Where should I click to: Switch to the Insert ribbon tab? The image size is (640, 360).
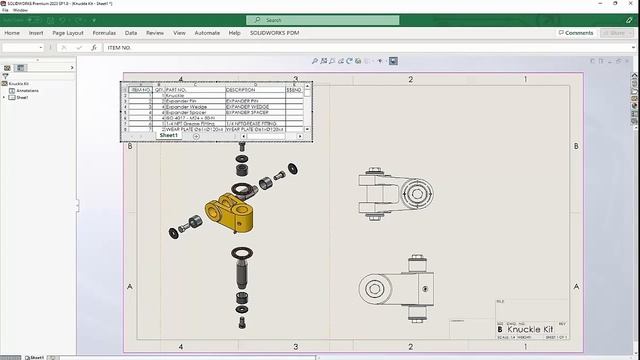(x=36, y=33)
